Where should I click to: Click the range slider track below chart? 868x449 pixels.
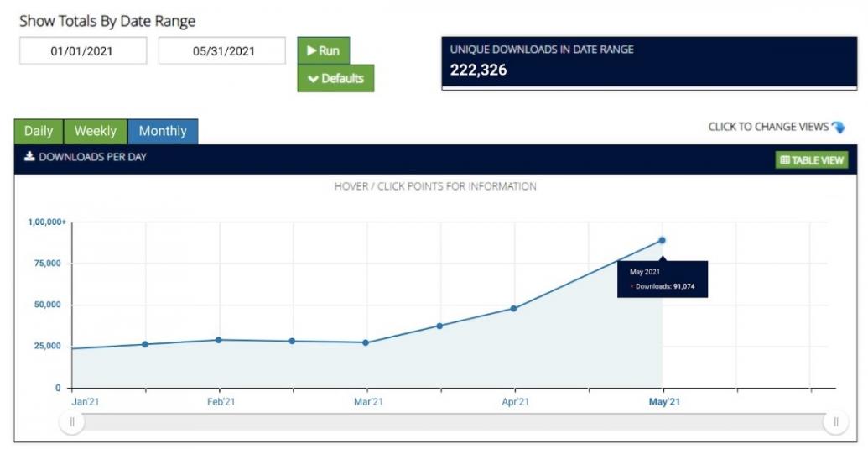[x=453, y=422]
